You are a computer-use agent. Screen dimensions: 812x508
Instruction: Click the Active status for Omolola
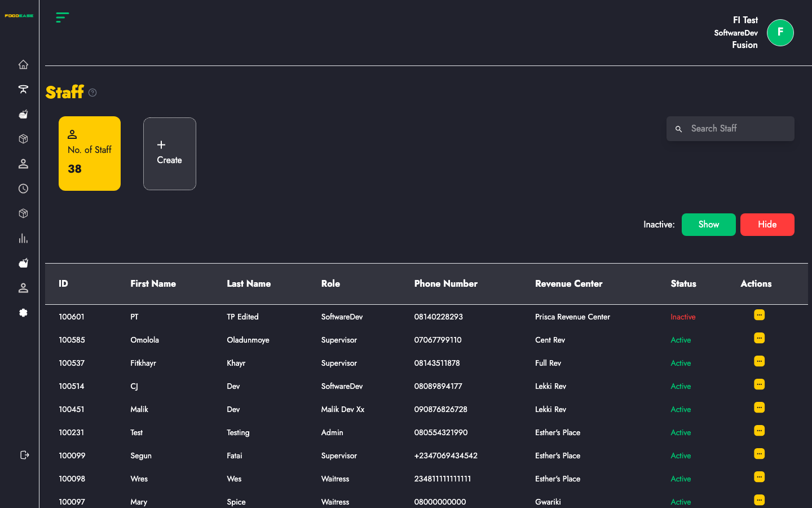click(681, 340)
